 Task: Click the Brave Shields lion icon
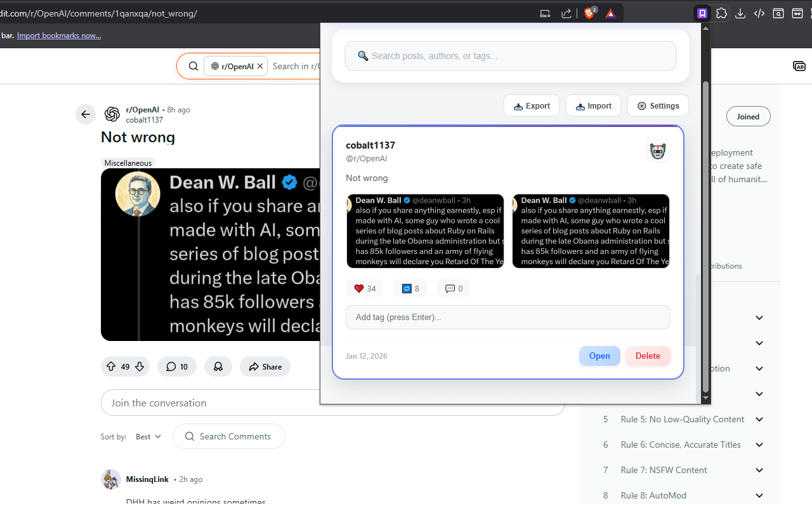click(589, 13)
